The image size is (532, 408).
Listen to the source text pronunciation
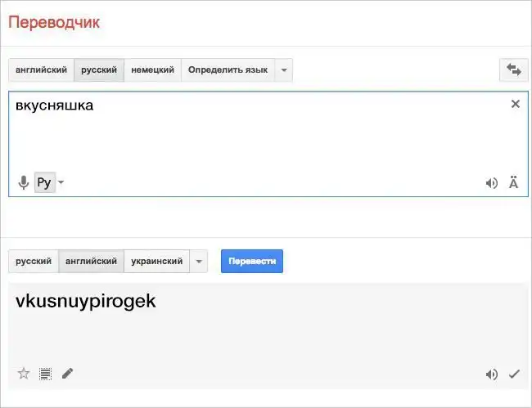click(491, 183)
